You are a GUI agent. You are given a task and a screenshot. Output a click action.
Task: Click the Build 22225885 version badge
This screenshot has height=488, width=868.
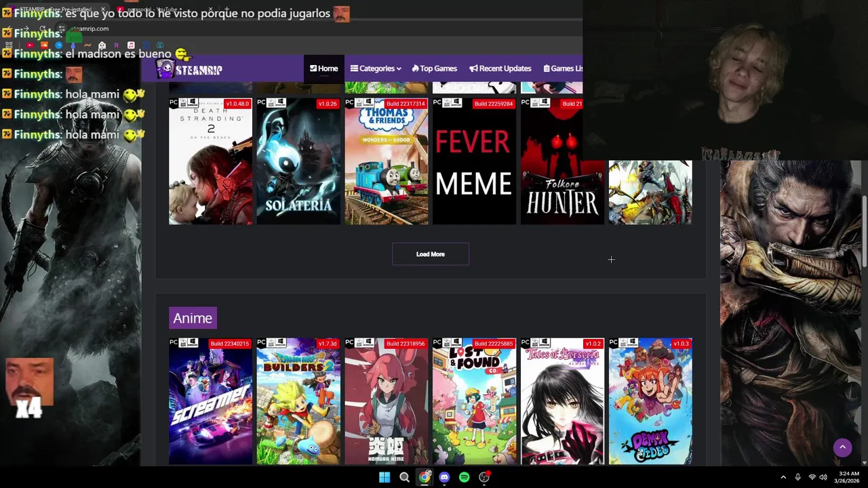pyautogui.click(x=494, y=344)
